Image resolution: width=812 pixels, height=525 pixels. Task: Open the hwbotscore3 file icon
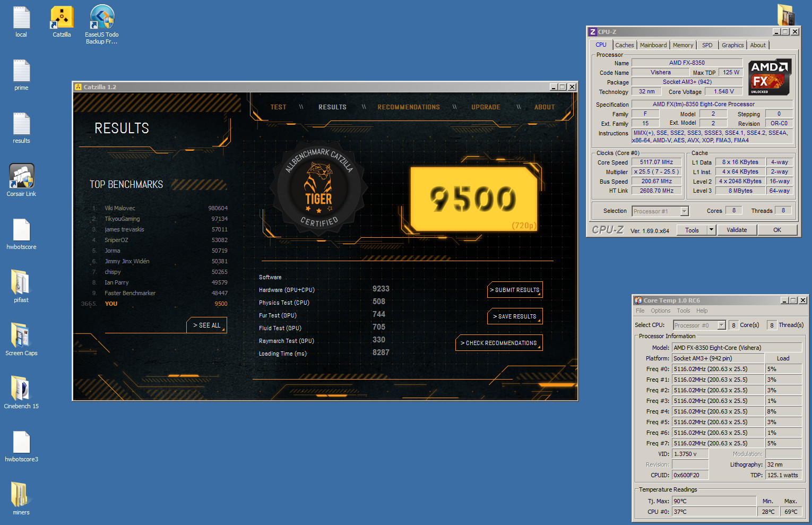[x=21, y=446]
